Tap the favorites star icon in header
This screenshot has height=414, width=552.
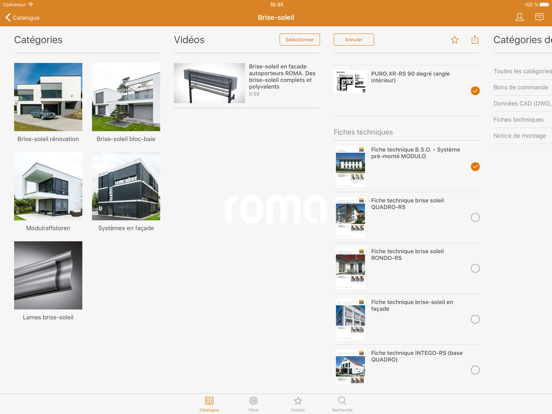(454, 40)
